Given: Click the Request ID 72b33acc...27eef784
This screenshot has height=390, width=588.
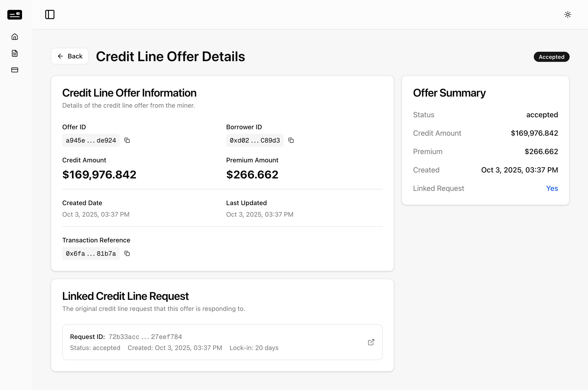Looking at the screenshot, I should point(145,337).
